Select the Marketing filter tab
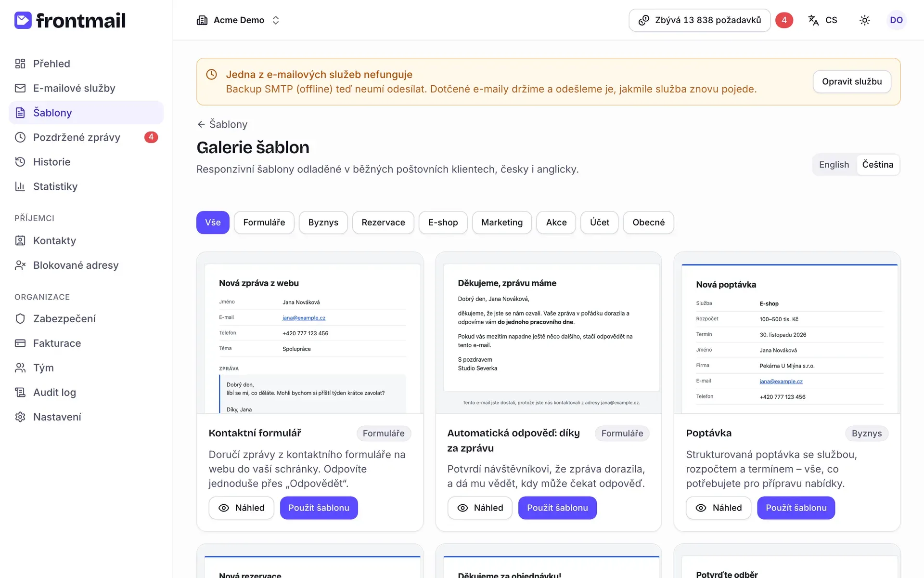 click(502, 223)
